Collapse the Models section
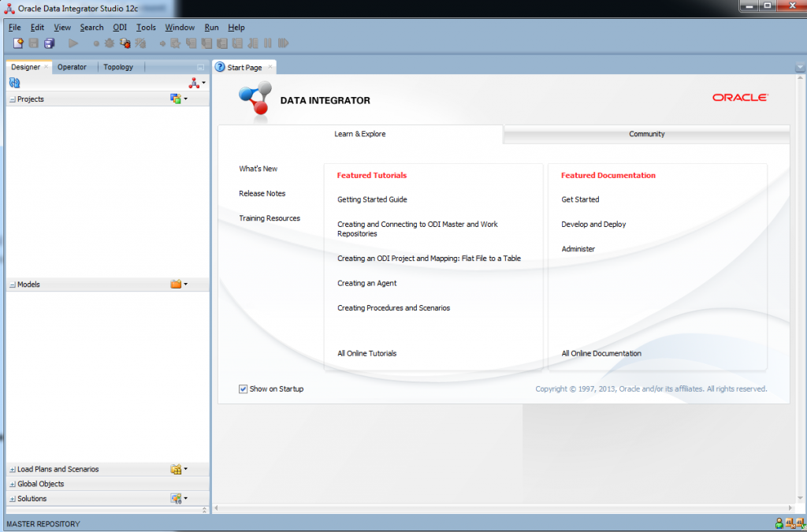This screenshot has width=807, height=532. point(12,285)
